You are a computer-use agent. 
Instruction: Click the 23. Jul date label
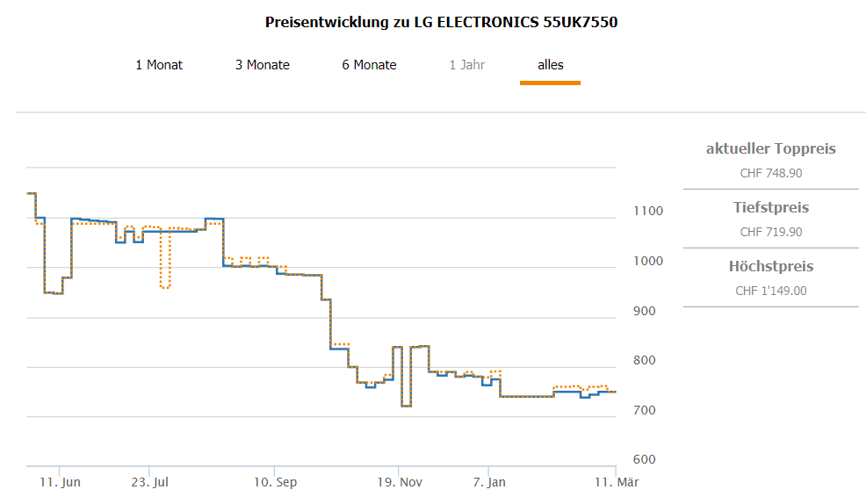tap(149, 482)
